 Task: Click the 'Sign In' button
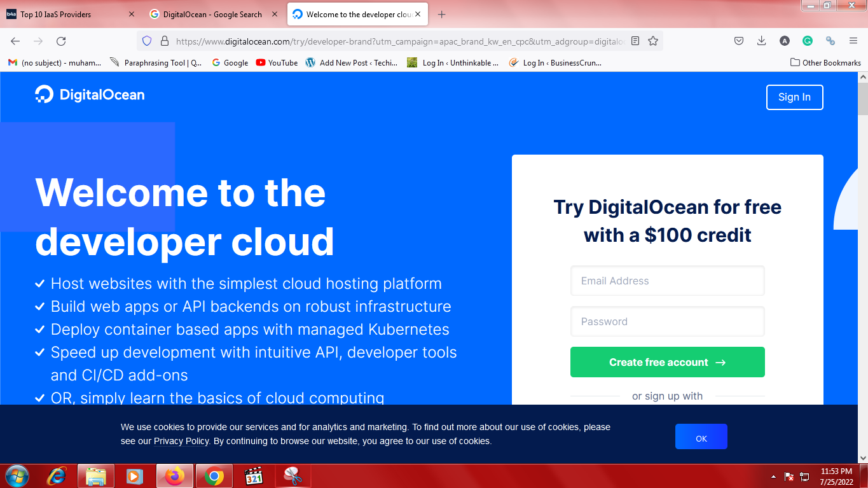[794, 97]
